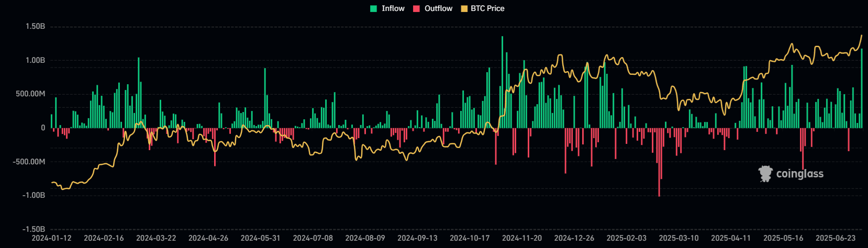Image resolution: width=868 pixels, height=248 pixels.
Task: Click the coinglass watermark text
Action: 799,174
